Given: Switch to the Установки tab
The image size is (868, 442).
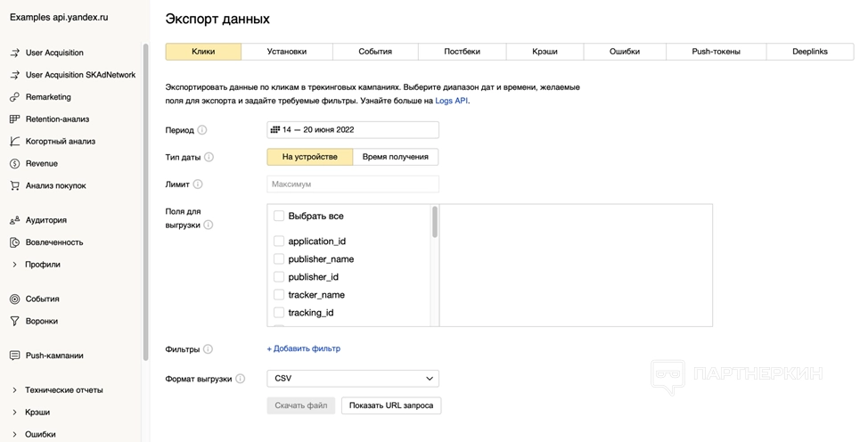Looking at the screenshot, I should pos(286,52).
